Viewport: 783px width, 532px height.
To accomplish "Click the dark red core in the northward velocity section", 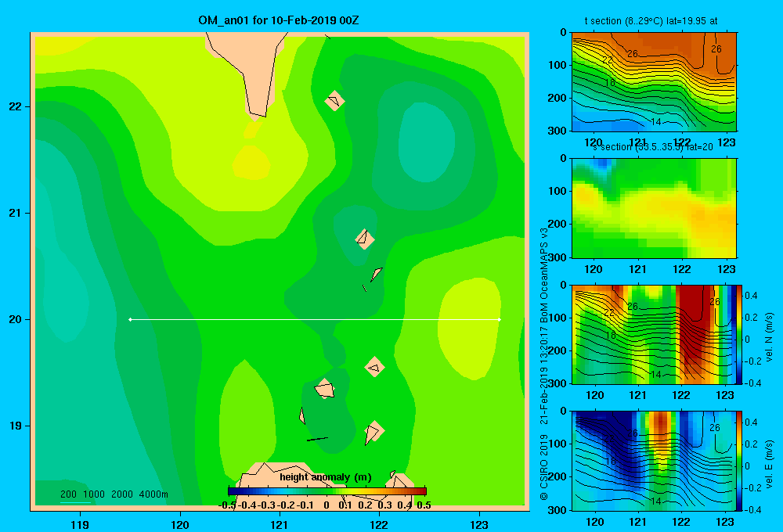I will pyautogui.click(x=694, y=325).
